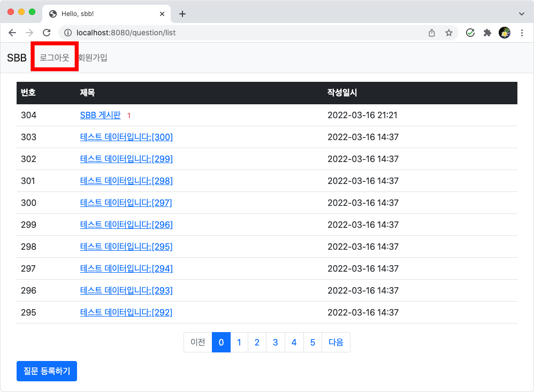Click the red answer count 1

pyautogui.click(x=129, y=116)
